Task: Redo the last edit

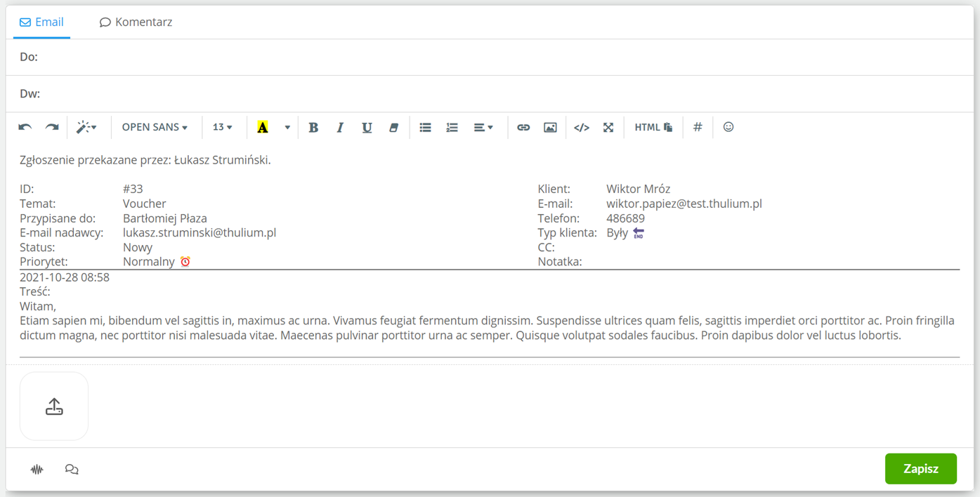Action: [52, 127]
